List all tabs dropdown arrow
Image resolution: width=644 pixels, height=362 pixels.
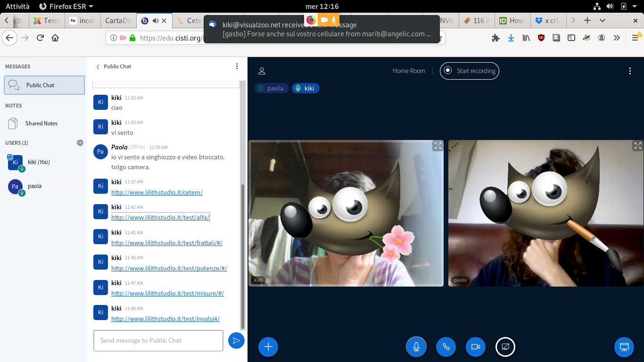tap(603, 20)
